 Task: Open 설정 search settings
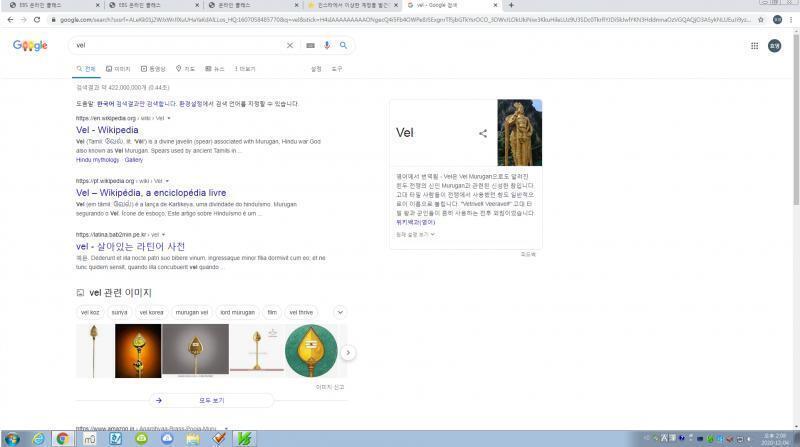pyautogui.click(x=316, y=69)
